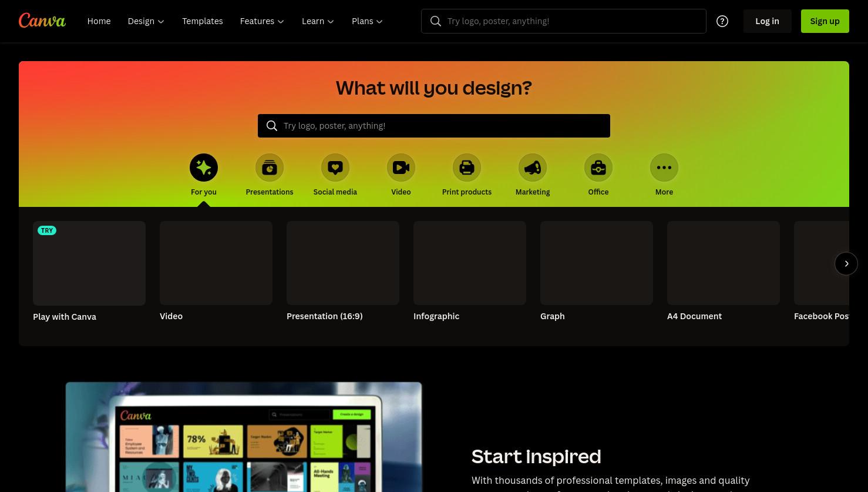This screenshot has width=868, height=492.
Task: Expand the Features dropdown menu
Action: coord(262,21)
